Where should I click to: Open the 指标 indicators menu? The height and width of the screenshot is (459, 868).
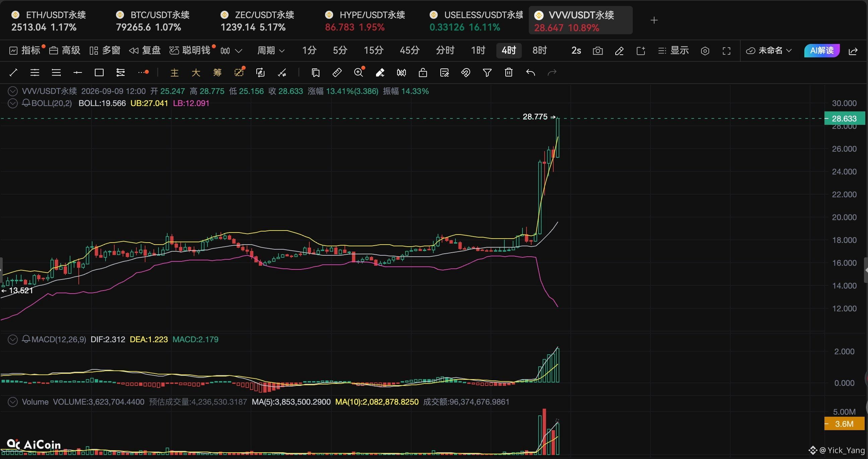point(25,51)
